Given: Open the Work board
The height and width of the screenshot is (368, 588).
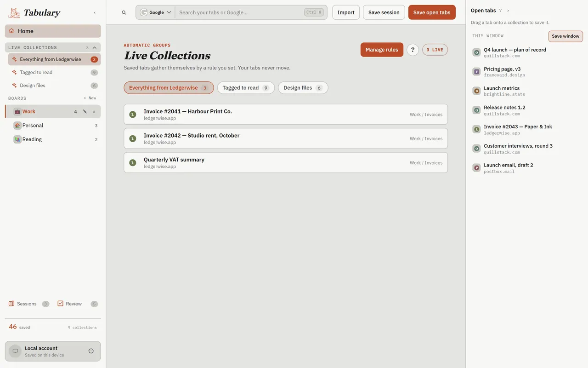Looking at the screenshot, I should tap(53, 111).
